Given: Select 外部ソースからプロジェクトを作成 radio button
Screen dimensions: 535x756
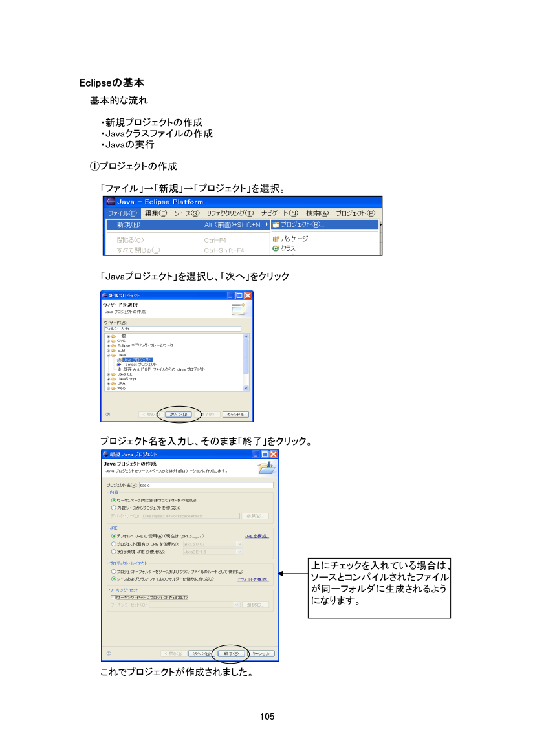Looking at the screenshot, I should click(114, 508).
